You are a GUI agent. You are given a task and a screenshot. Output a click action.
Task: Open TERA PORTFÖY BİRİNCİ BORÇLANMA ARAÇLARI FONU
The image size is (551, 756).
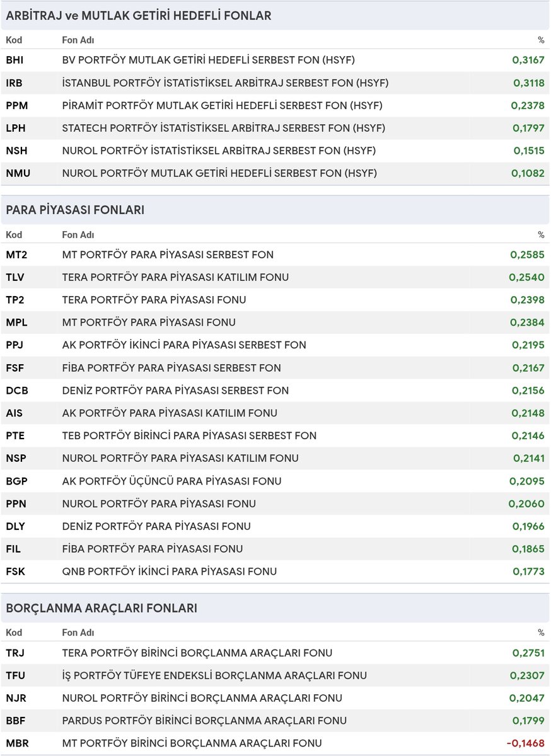(197, 653)
